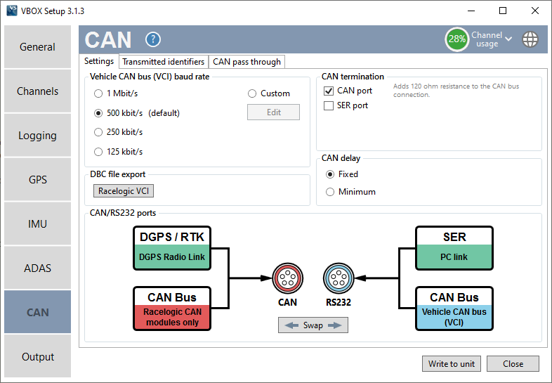Click the Racelogic CAN modules only box

tap(172, 309)
